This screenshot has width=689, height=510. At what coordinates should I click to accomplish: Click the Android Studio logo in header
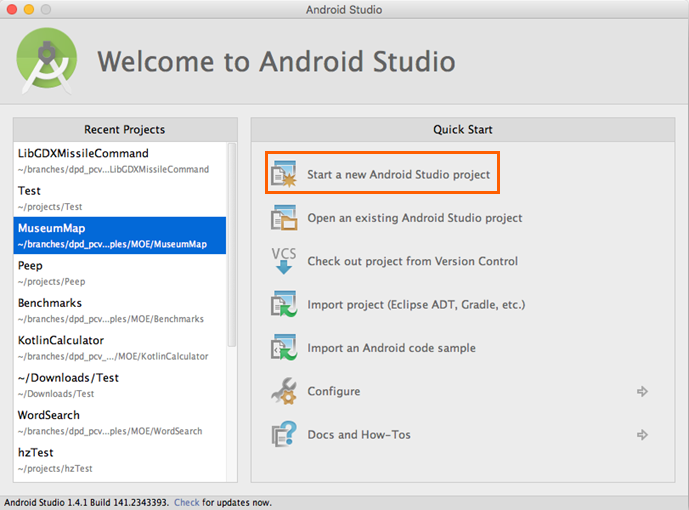tap(47, 61)
